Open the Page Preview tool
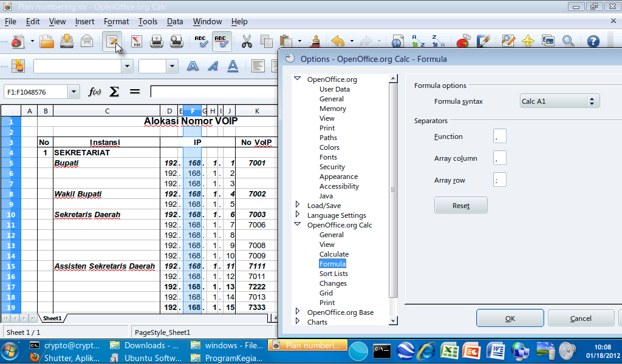Screen dimensions: 622x364 pyautogui.click(x=176, y=41)
